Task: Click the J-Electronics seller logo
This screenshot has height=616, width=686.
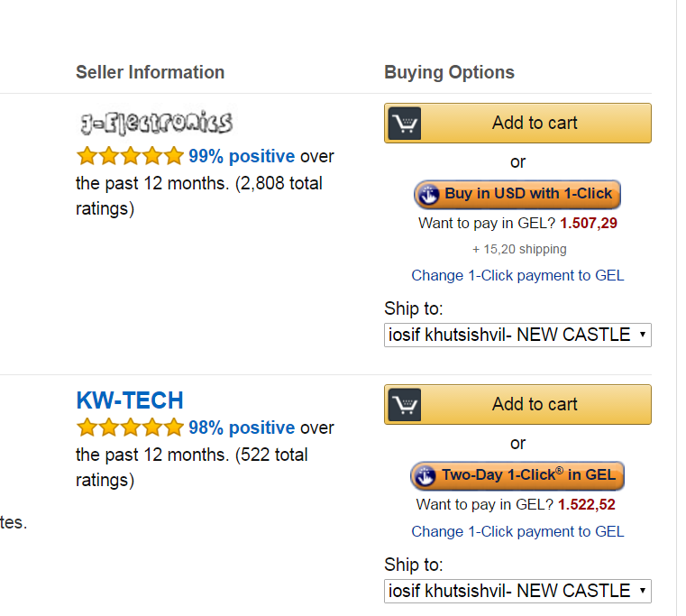Action: 155,124
